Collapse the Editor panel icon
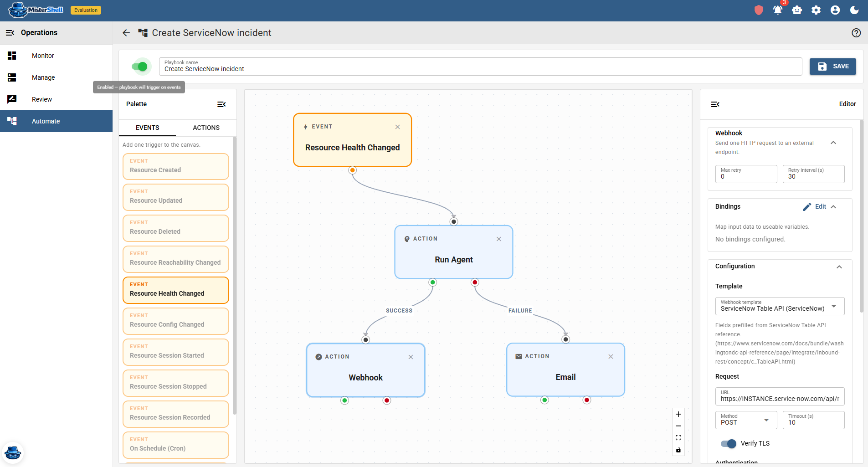This screenshot has height=467, width=868. pyautogui.click(x=715, y=104)
